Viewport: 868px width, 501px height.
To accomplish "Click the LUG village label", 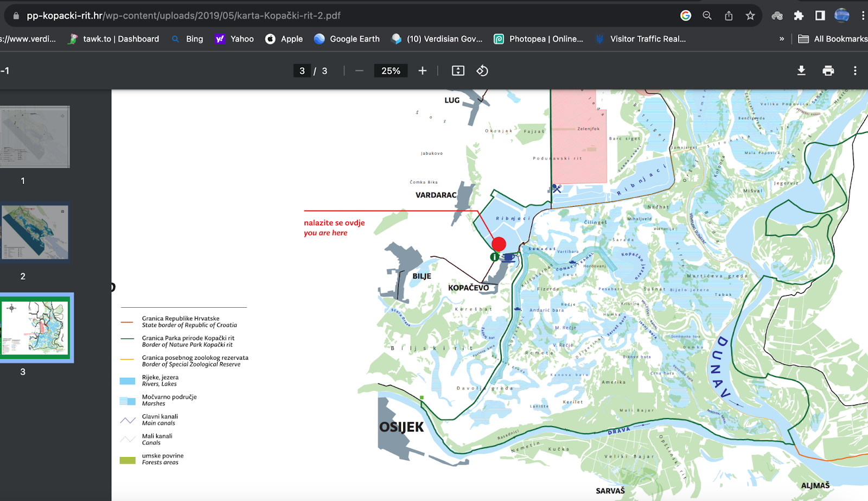I will point(452,100).
